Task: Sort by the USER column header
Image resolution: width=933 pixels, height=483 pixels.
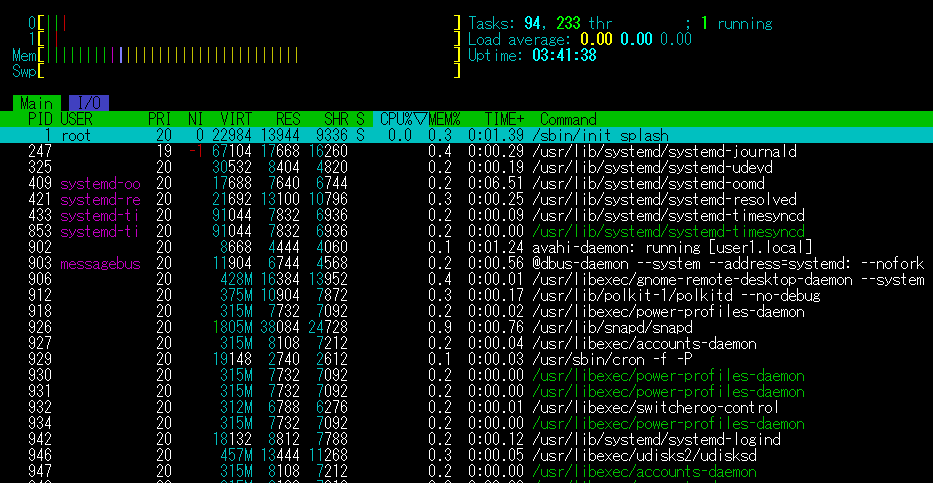Action: [x=77, y=119]
